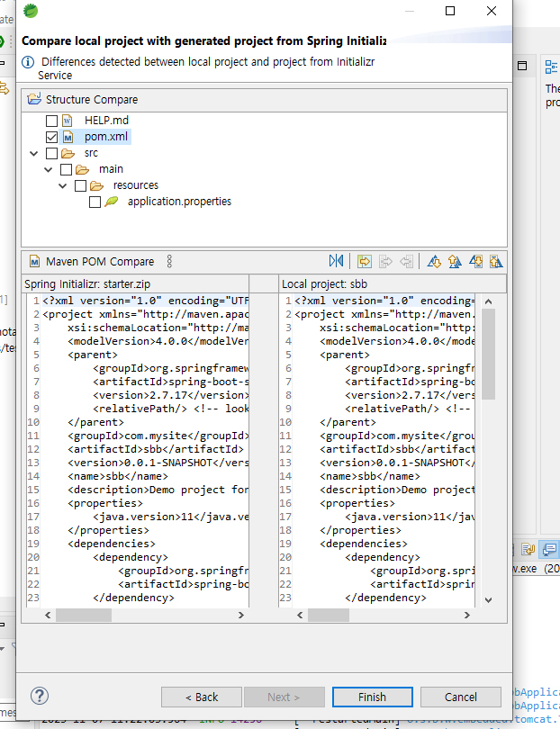The width and height of the screenshot is (560, 729).
Task: Open the dialog Help question mark icon
Action: [40, 696]
